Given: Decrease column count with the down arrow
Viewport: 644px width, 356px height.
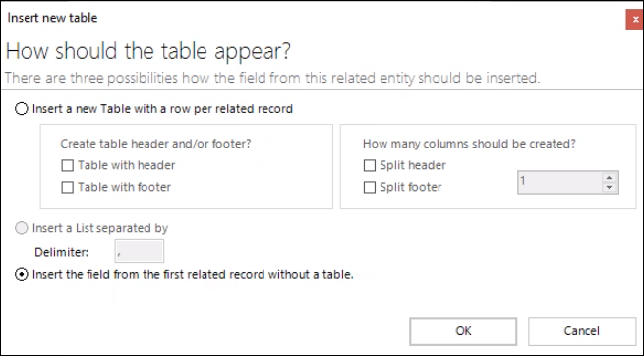Looking at the screenshot, I should 609,187.
